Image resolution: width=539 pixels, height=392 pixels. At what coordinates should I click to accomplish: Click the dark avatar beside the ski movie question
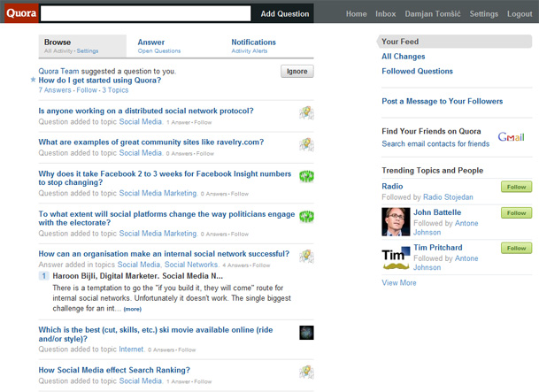point(306,333)
